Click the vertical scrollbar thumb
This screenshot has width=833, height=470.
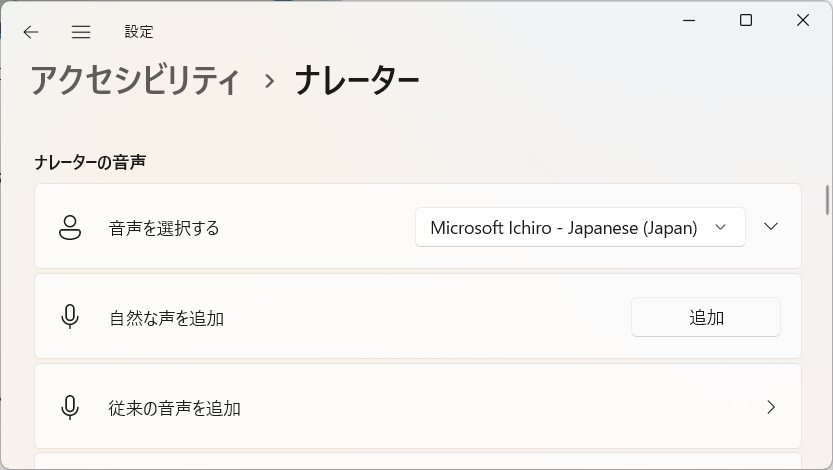827,200
